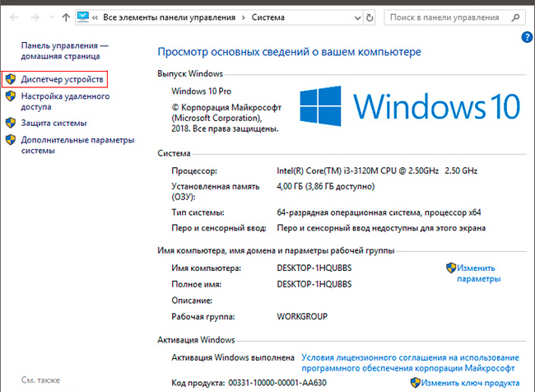535x392 pixels.
Task: Open 'Дополнительные параметры системы'
Action: click(x=77, y=145)
